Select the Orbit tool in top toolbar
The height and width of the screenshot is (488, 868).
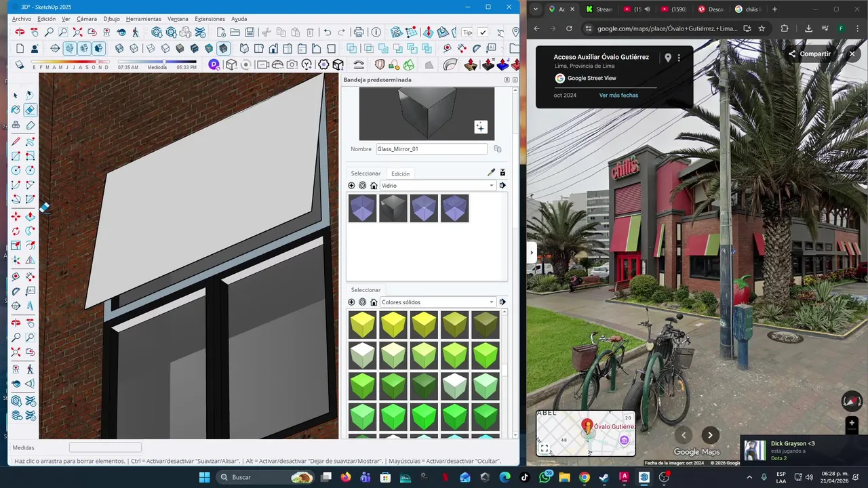[x=20, y=32]
